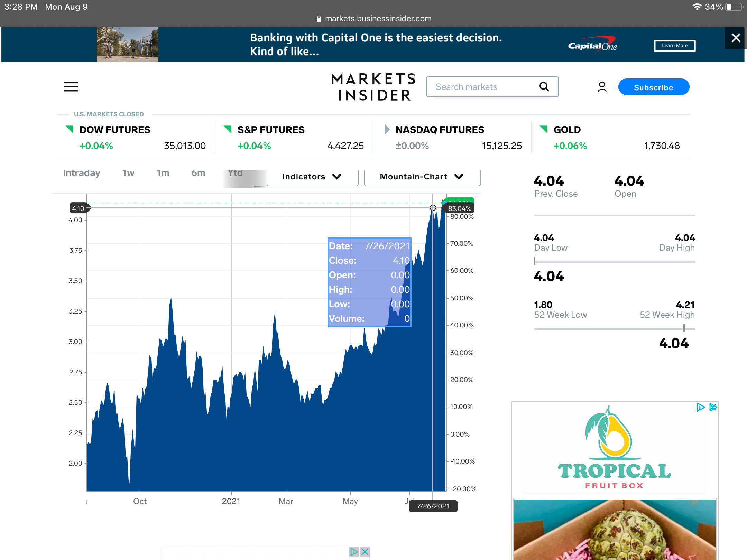The height and width of the screenshot is (560, 747).
Task: Click the blue Subscribe button
Action: (x=653, y=87)
